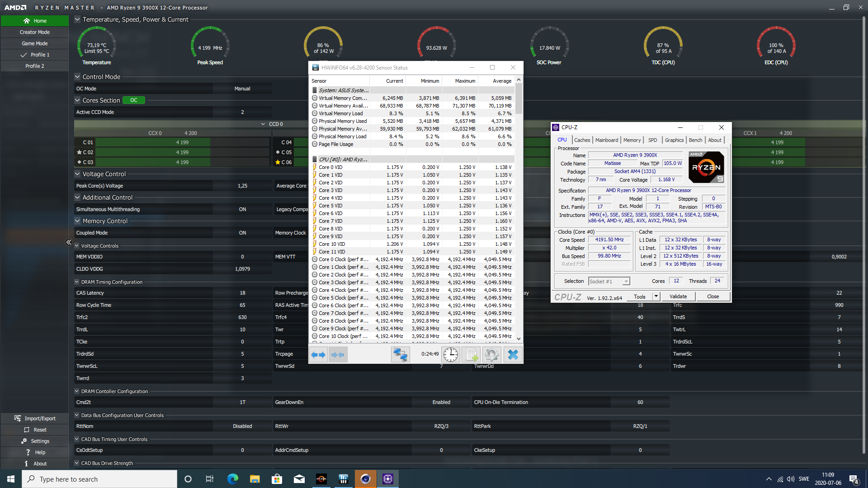Collapse the Ryzen Master sidebar with double chevron

click(x=69, y=242)
